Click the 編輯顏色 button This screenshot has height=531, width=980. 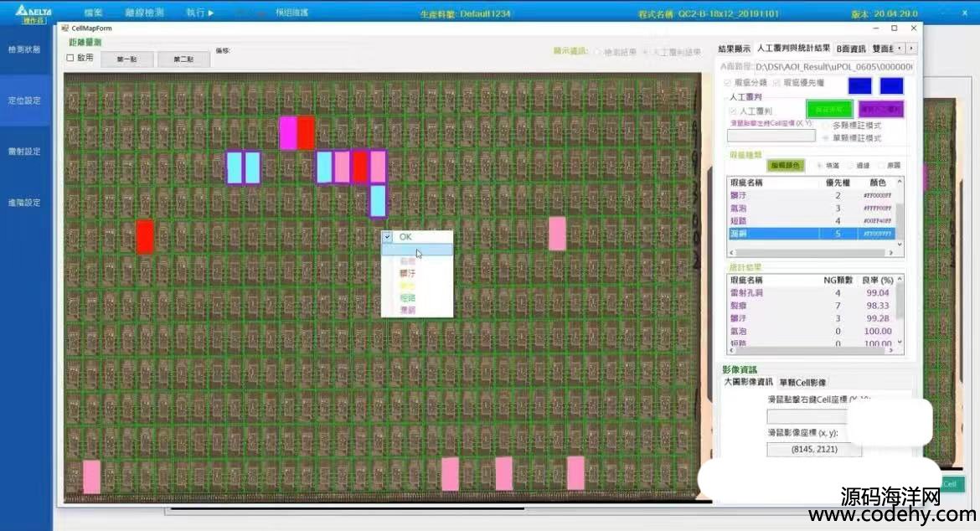point(786,165)
